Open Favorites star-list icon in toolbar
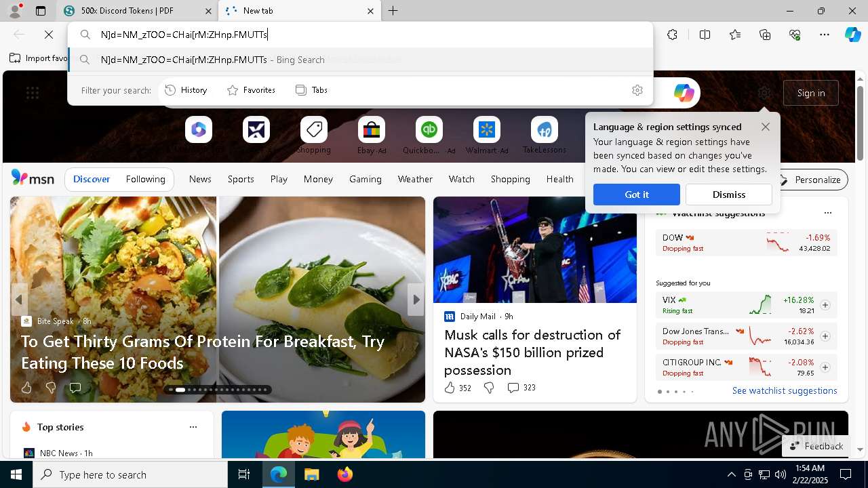This screenshot has width=868, height=488. [735, 35]
